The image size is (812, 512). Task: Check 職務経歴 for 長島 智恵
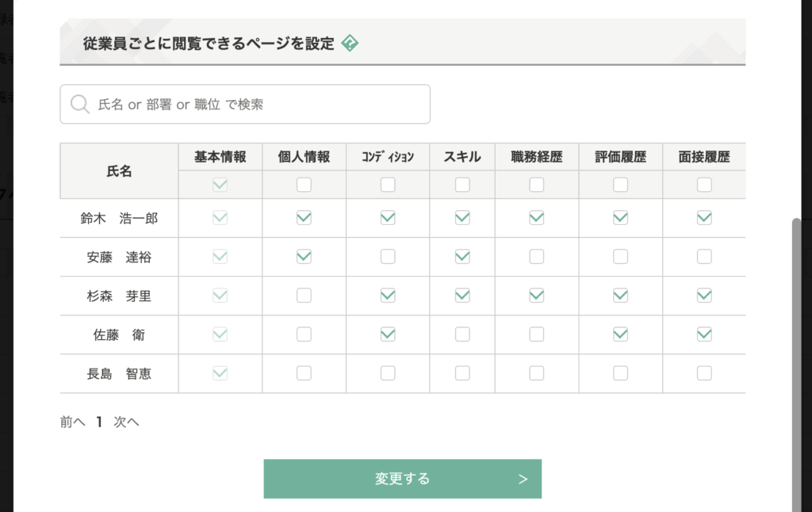(x=537, y=373)
